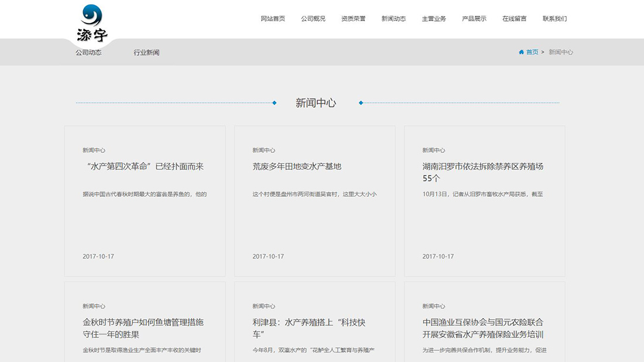The height and width of the screenshot is (362, 644).
Task: Open the 公司概况 menu item
Action: click(x=313, y=18)
